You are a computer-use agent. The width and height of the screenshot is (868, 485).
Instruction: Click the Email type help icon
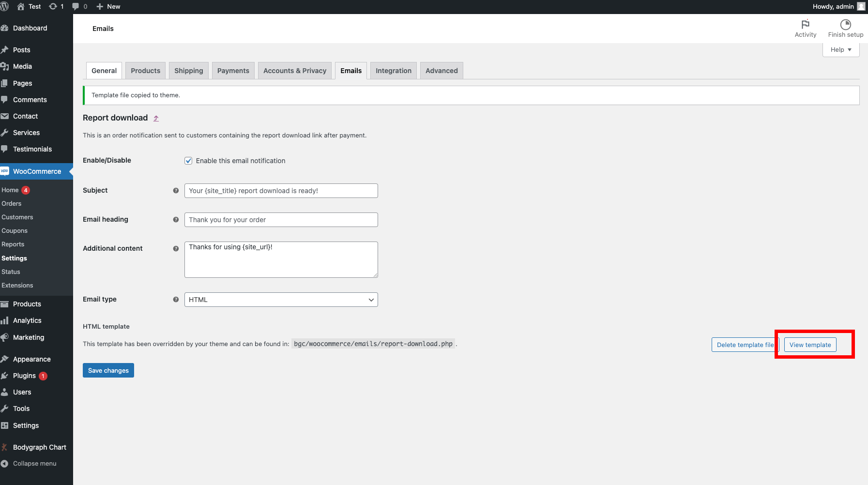(x=176, y=300)
